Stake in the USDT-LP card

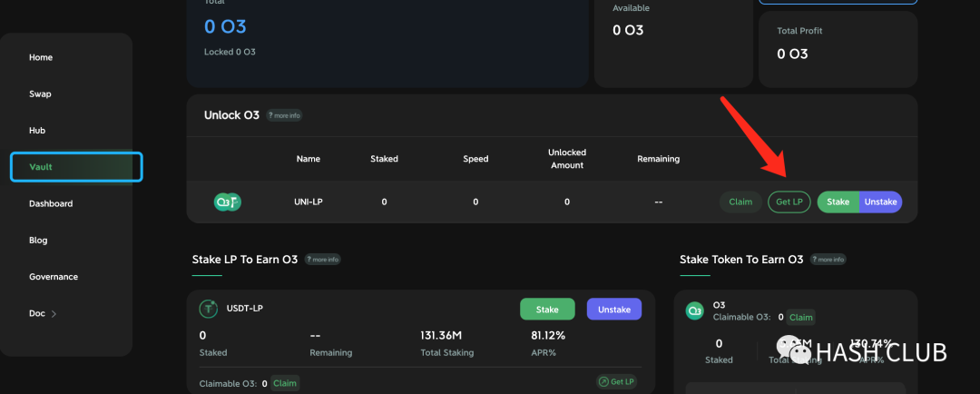(547, 309)
